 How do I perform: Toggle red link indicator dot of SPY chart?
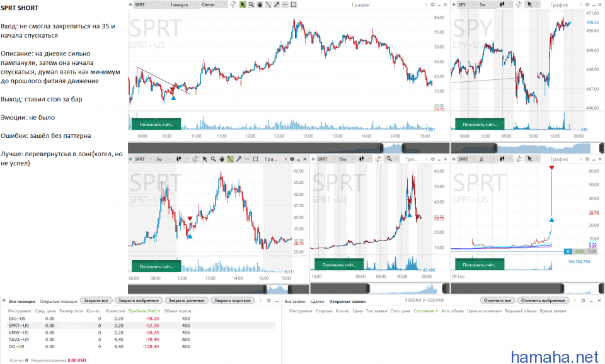click(x=454, y=4)
